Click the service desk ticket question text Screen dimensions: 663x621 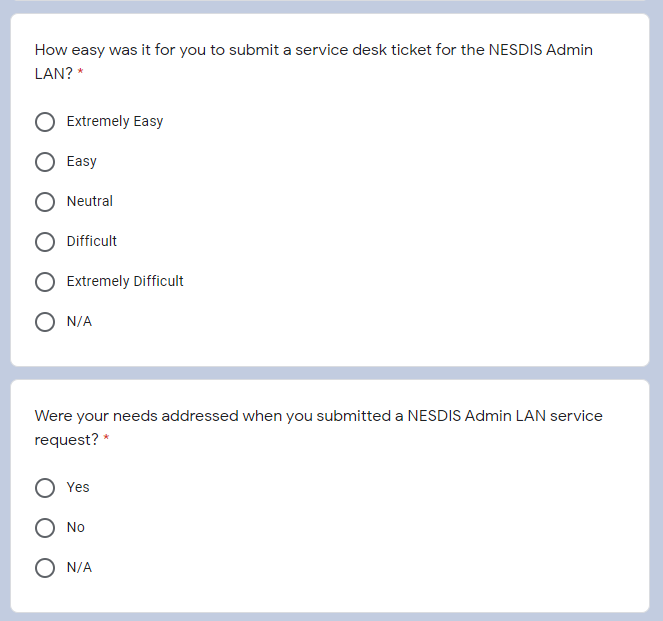(313, 50)
